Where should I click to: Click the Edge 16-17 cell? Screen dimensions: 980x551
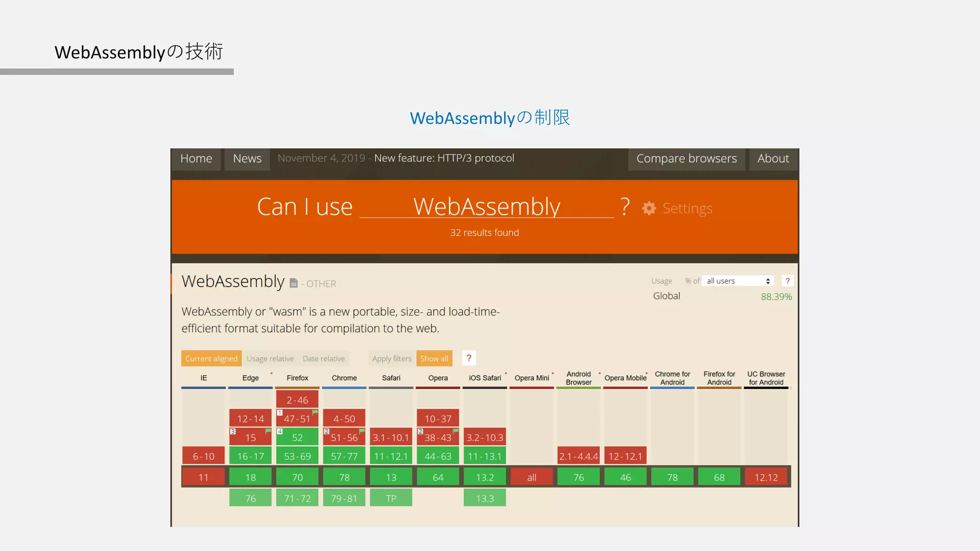tap(250, 456)
